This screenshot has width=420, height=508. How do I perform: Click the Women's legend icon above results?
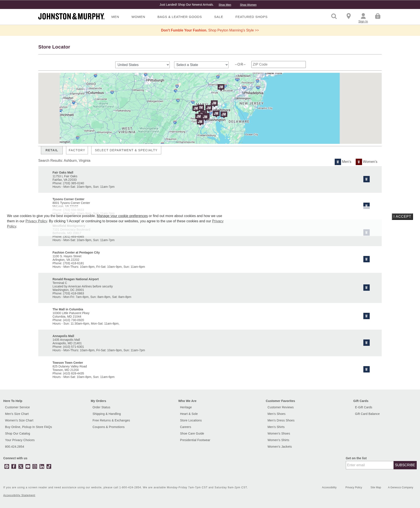[359, 162]
